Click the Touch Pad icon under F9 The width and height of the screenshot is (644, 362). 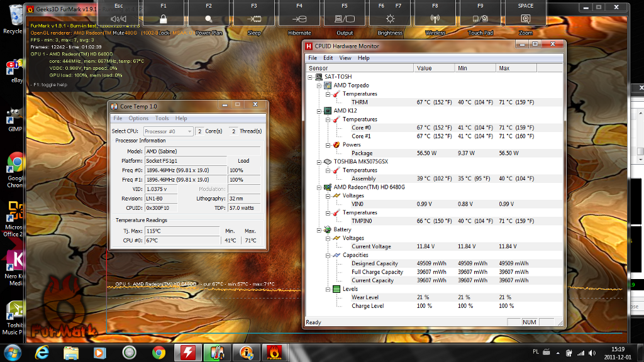pyautogui.click(x=480, y=19)
